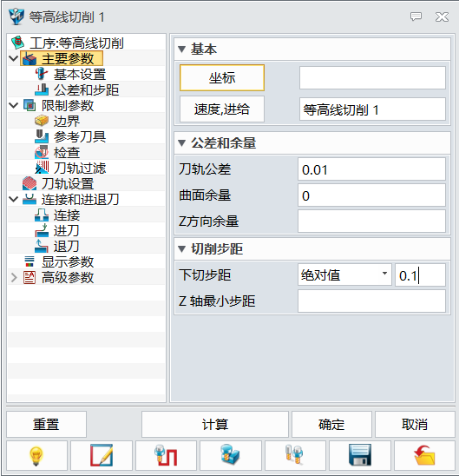Viewport: 459px width, 476px height.
Task: Click the two tools compare icon
Action: click(295, 455)
